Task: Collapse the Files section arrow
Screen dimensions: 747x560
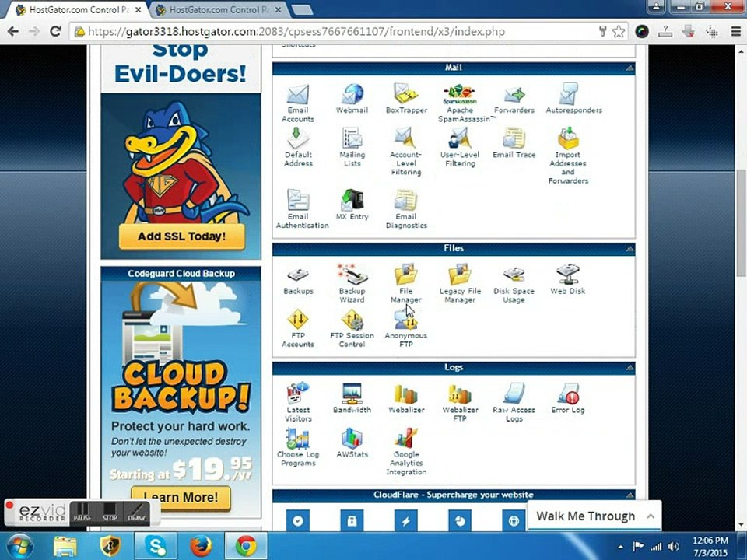Action: pos(630,249)
